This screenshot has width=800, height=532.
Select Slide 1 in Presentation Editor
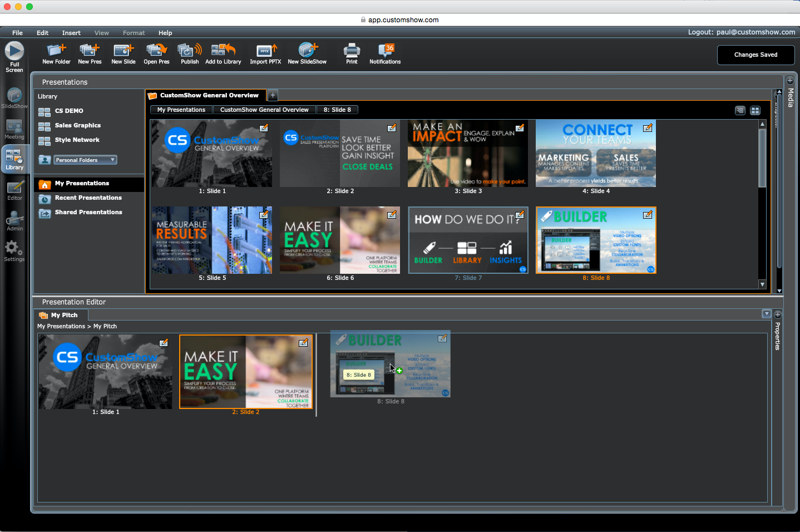[105, 372]
